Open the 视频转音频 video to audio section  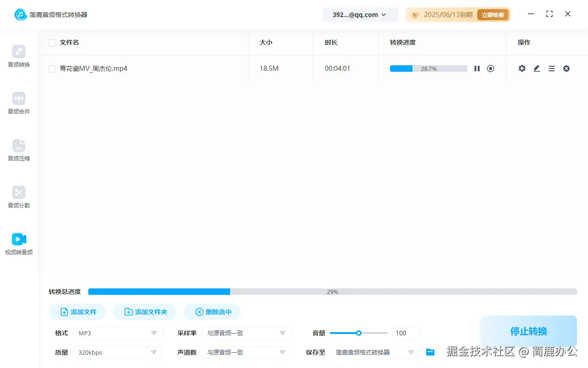19,244
